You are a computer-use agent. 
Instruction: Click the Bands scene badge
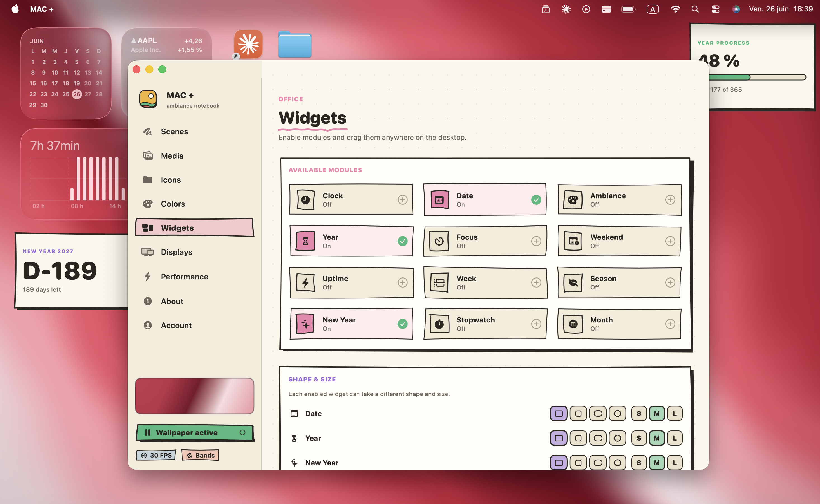(200, 455)
